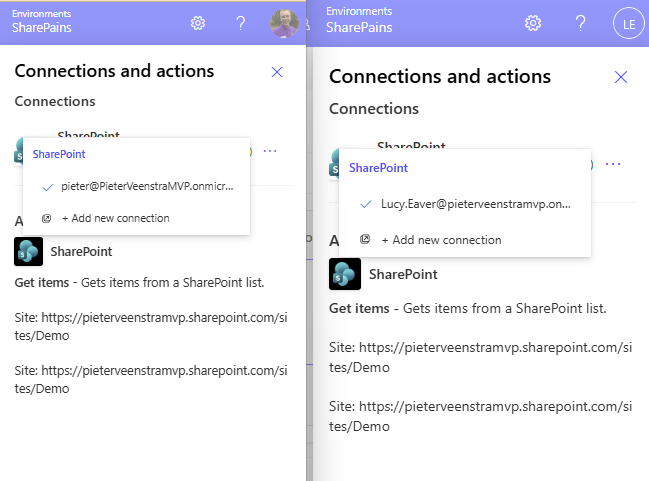Click right SharePoint connection icon behind popup
This screenshot has width=649, height=481.
(334, 164)
